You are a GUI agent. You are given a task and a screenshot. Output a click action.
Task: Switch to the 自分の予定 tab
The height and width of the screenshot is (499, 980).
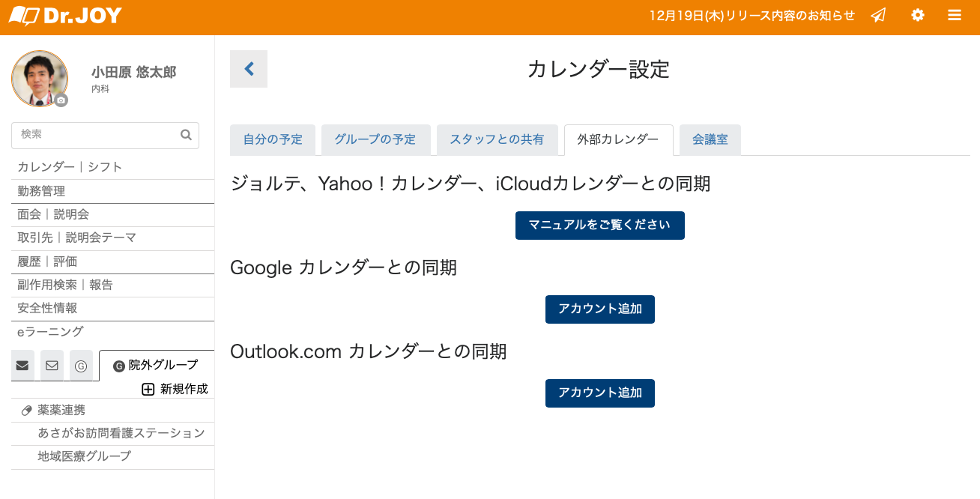click(x=273, y=140)
